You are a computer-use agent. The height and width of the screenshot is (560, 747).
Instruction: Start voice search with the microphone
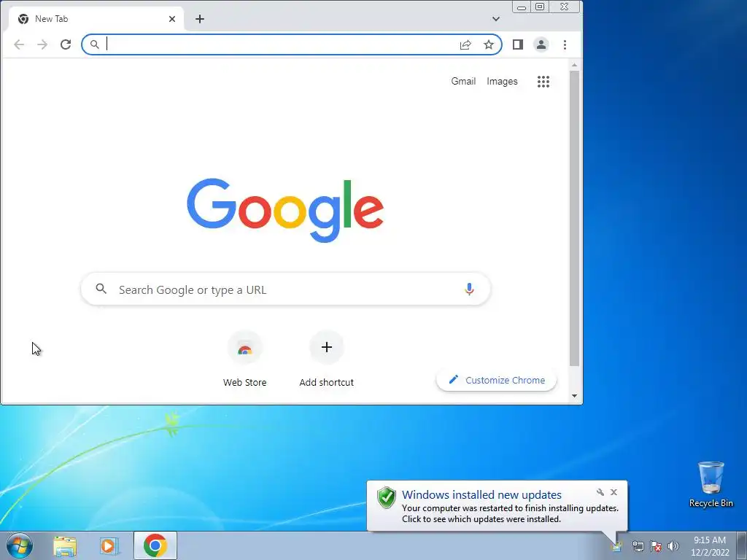469,289
